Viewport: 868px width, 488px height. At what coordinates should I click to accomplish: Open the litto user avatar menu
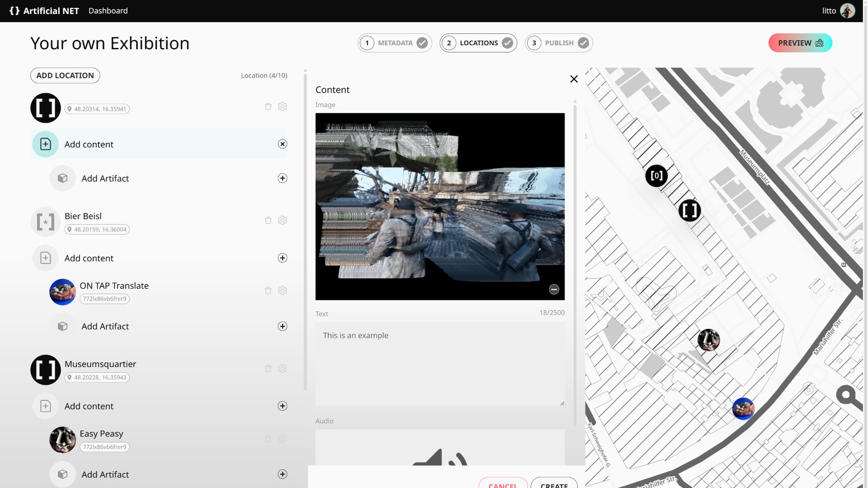[x=847, y=11]
